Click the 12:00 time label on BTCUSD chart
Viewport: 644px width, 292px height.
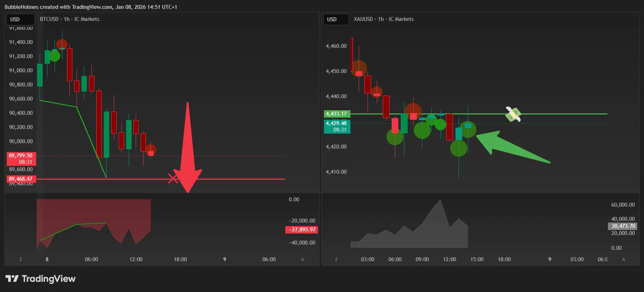point(136,259)
